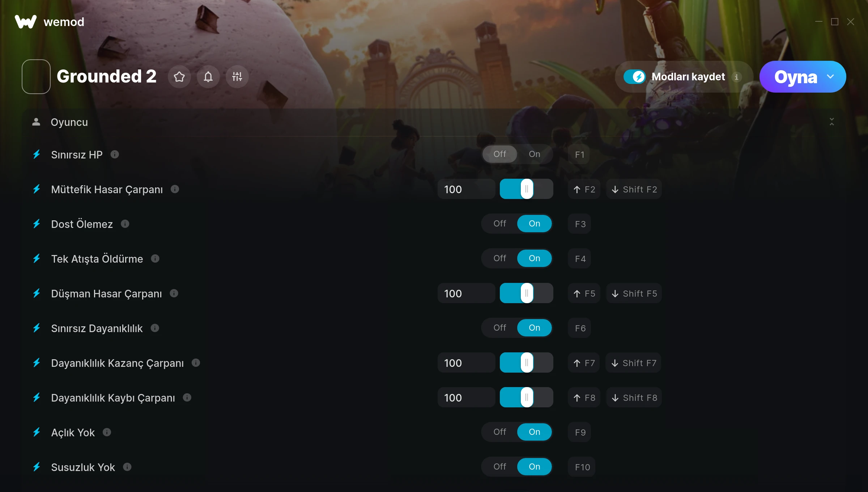Image resolution: width=868 pixels, height=492 pixels.
Task: Collapse the Oyuncu section
Action: point(832,122)
